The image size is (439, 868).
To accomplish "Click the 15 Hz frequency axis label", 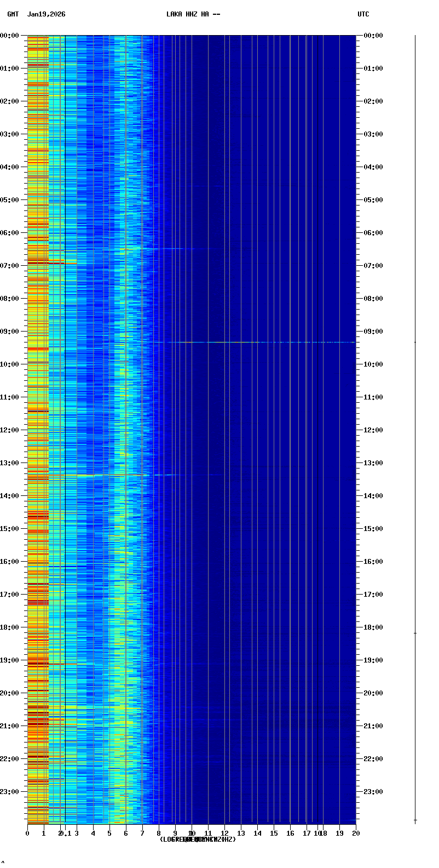I will point(274,833).
